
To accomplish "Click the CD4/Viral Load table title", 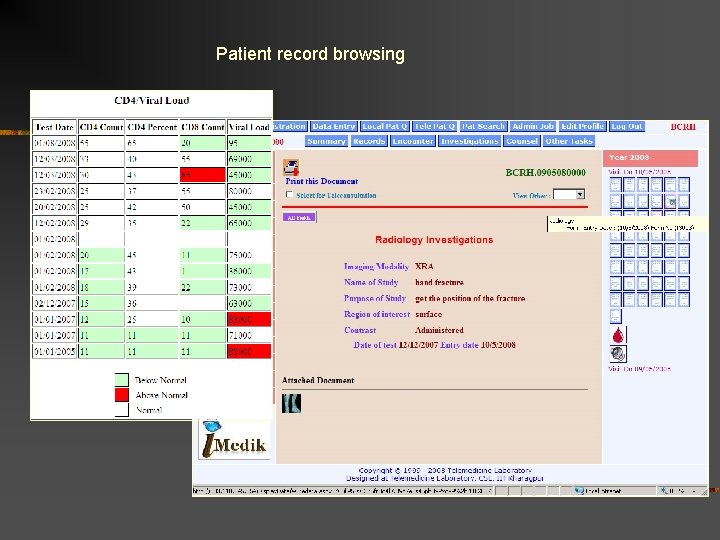I will click(x=152, y=100).
